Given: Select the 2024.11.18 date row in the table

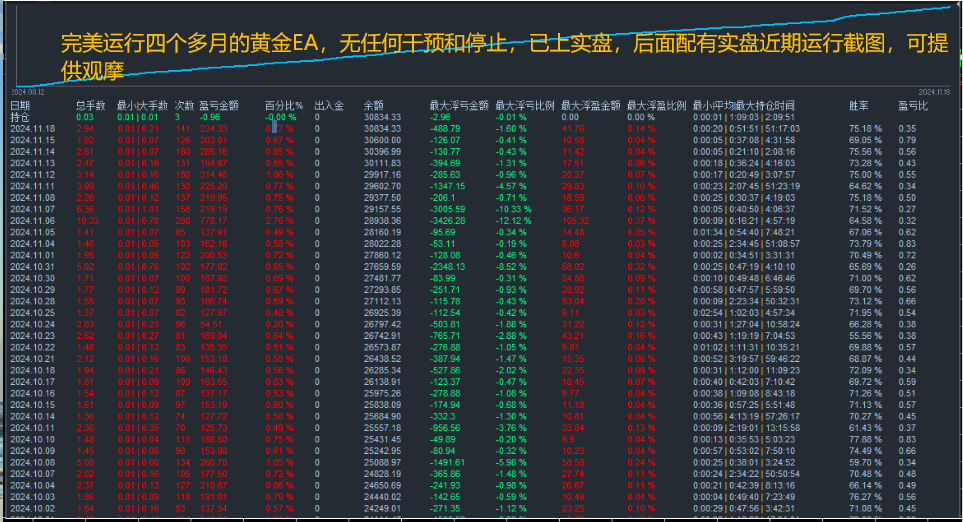Looking at the screenshot, I should (33, 129).
